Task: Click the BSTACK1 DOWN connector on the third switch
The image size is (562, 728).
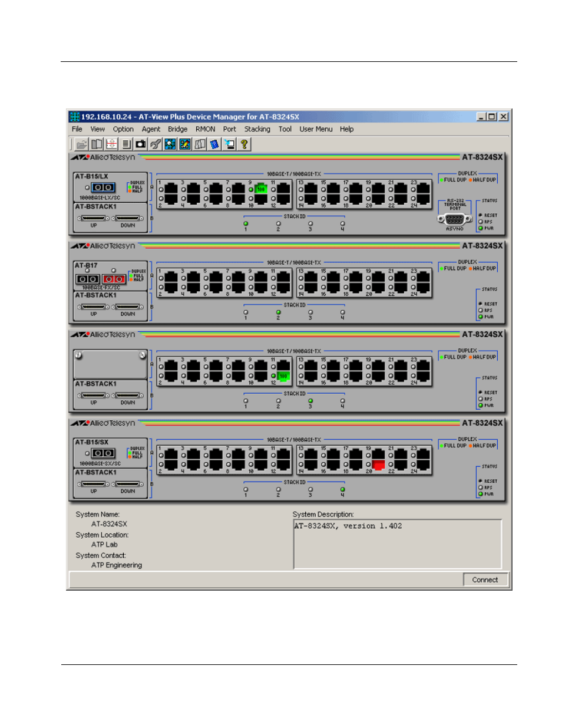Action: click(127, 396)
